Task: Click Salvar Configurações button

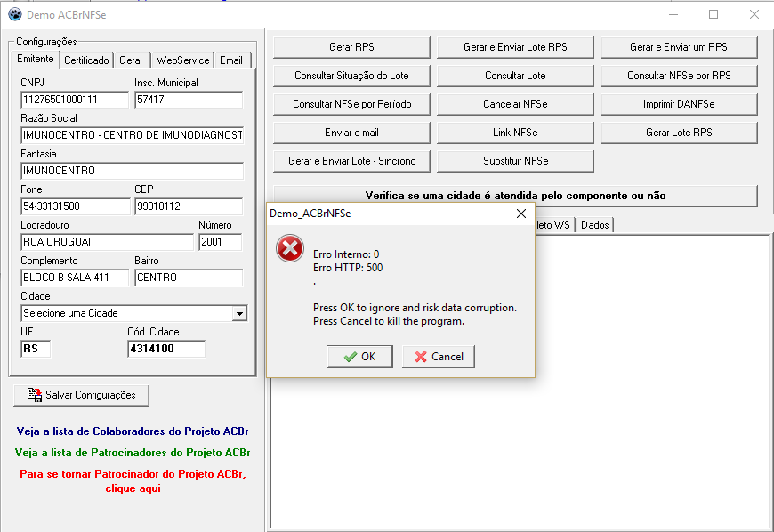Action: (81, 395)
